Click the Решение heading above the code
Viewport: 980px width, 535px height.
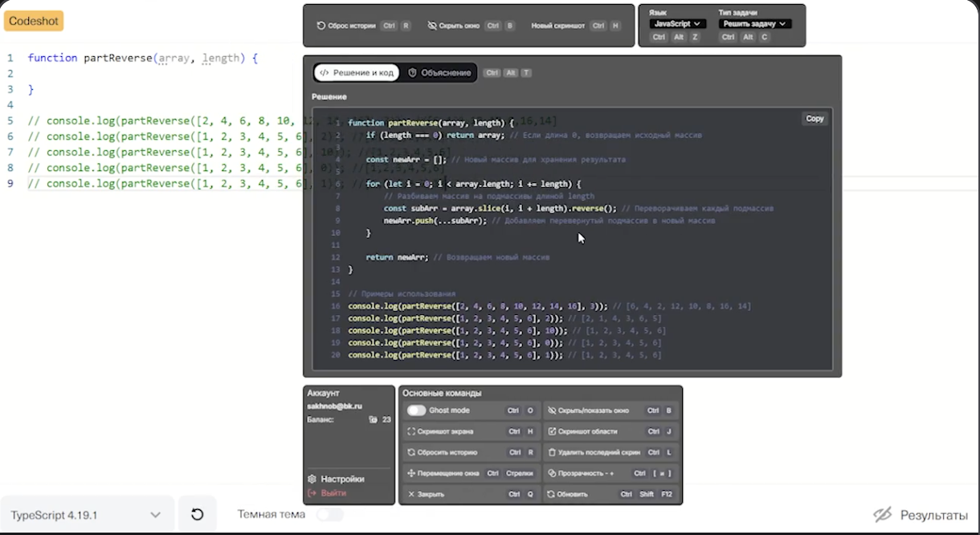tap(329, 97)
